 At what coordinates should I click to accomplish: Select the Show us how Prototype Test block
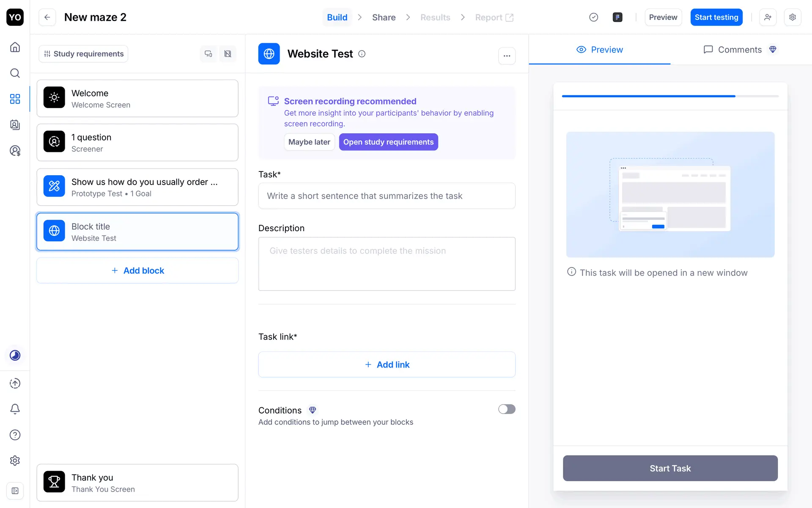click(137, 187)
